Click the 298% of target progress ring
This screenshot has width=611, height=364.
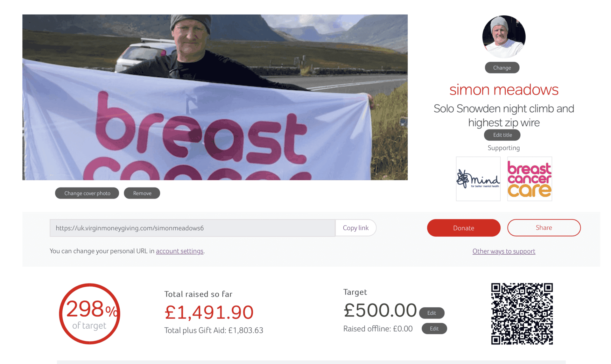click(x=89, y=314)
